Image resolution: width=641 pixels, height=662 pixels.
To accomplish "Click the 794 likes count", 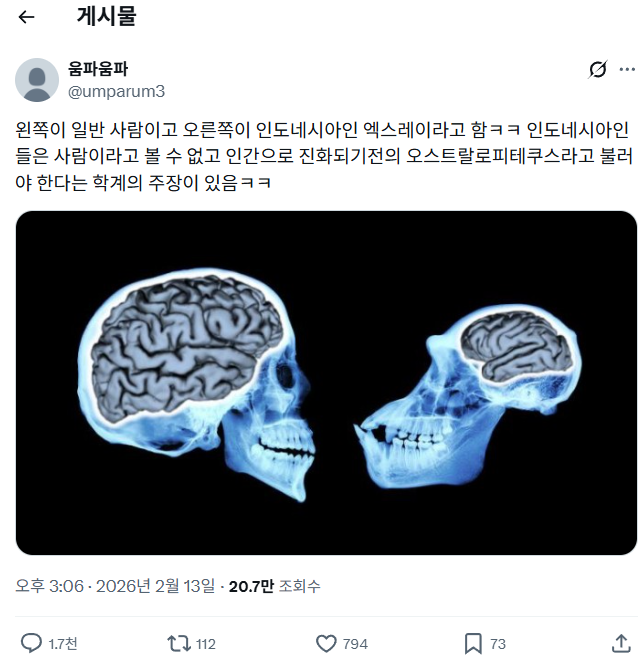I will pos(355,644).
